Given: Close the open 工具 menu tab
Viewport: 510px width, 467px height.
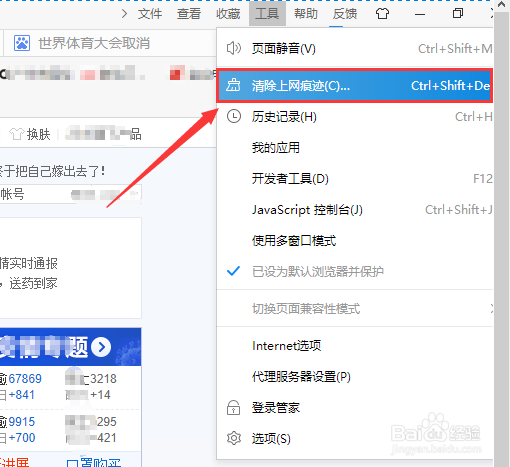Looking at the screenshot, I should (x=267, y=13).
